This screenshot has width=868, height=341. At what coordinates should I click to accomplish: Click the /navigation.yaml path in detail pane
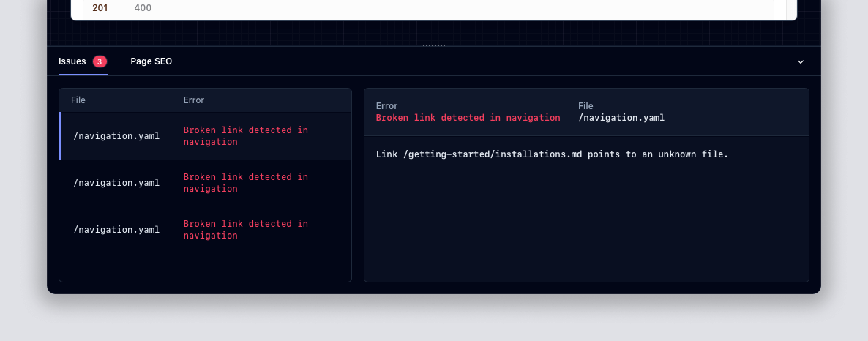pyautogui.click(x=621, y=118)
